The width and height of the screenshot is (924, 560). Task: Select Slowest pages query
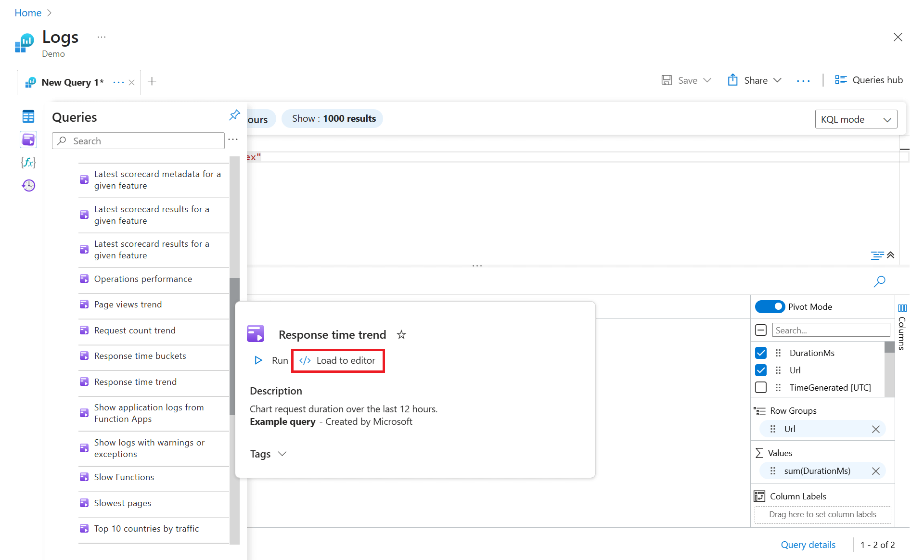click(x=123, y=503)
